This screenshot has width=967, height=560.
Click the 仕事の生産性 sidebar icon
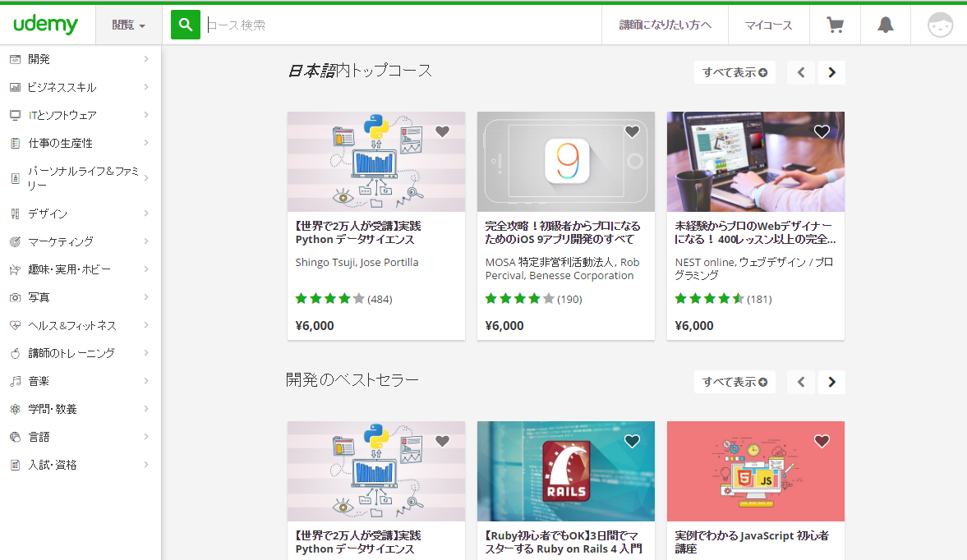tap(16, 143)
